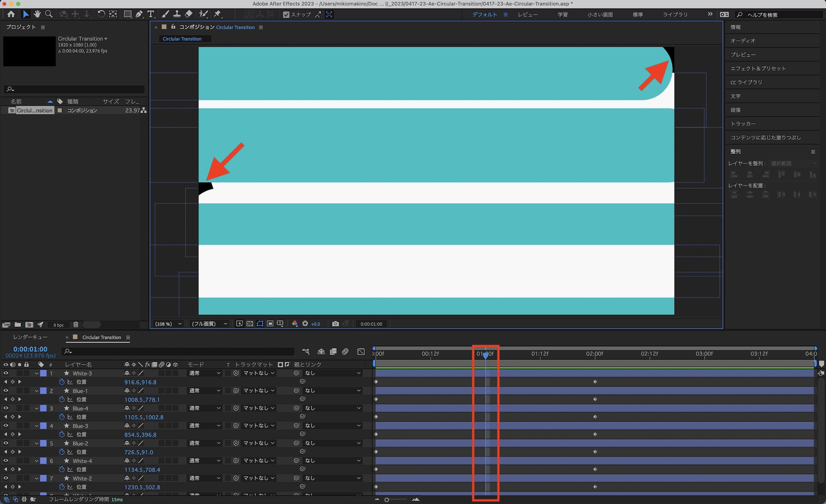The image size is (826, 504).
Task: Click the Home icon in toolbar
Action: [11, 14]
